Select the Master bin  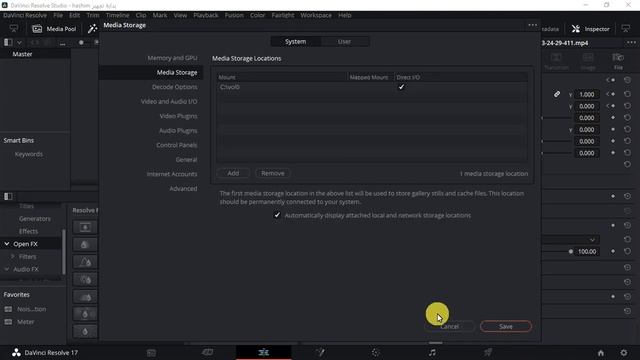(22, 54)
